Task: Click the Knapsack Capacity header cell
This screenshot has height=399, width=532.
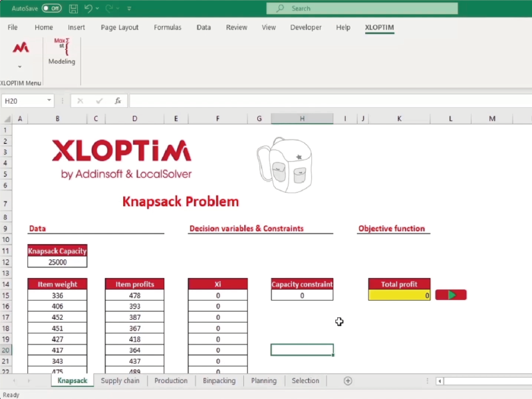Action: click(x=57, y=251)
